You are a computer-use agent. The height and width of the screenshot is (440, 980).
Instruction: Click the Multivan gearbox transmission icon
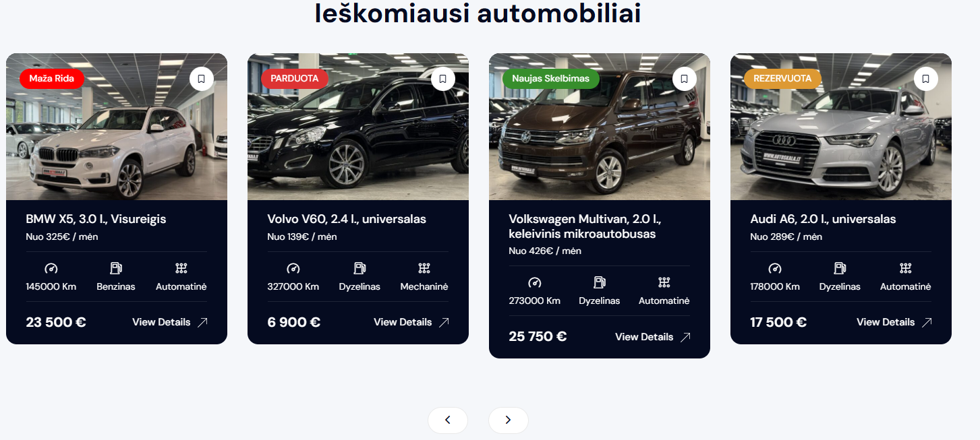click(x=664, y=282)
